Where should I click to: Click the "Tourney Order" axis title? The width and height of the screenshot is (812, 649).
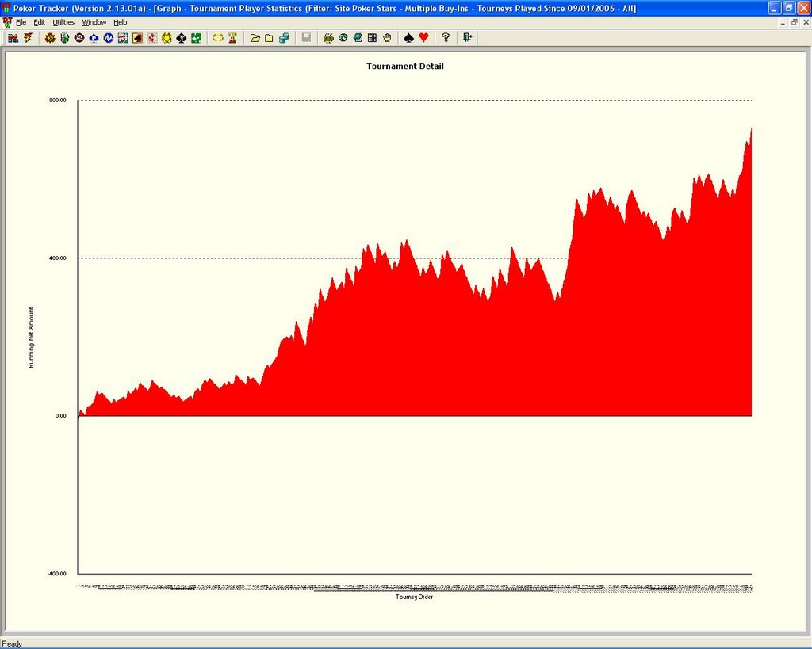pyautogui.click(x=414, y=597)
